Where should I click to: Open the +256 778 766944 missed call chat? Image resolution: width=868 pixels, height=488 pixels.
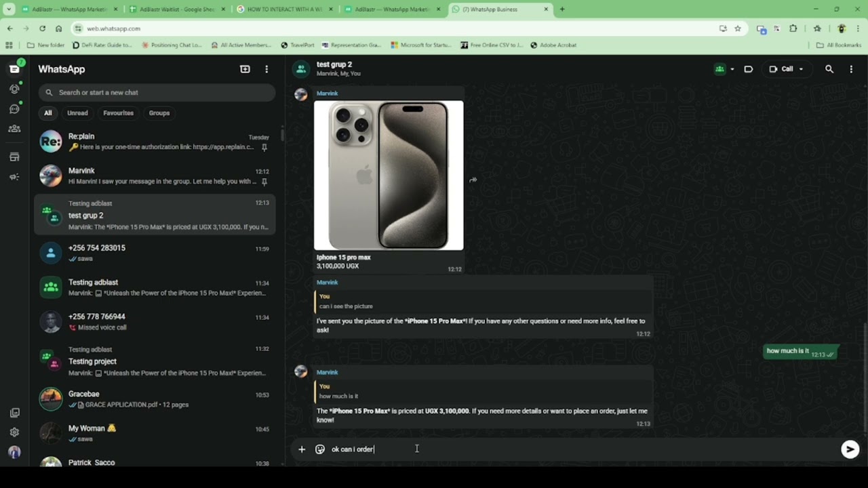click(x=155, y=322)
